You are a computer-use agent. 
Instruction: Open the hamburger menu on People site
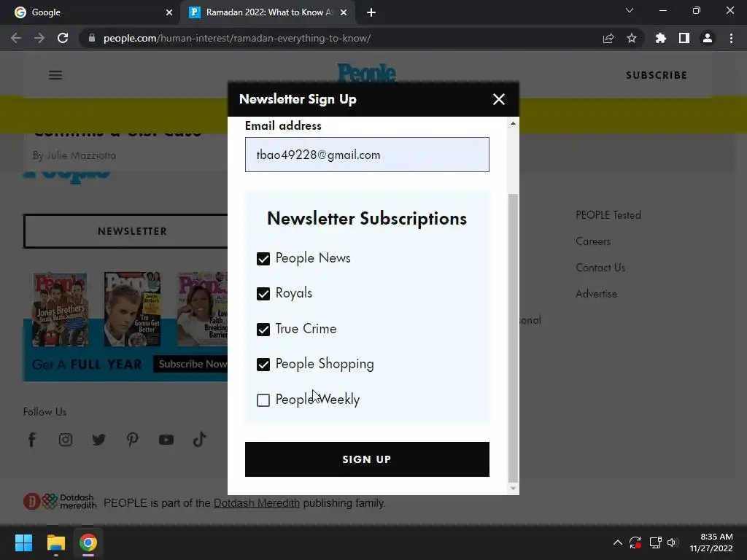[55, 75]
